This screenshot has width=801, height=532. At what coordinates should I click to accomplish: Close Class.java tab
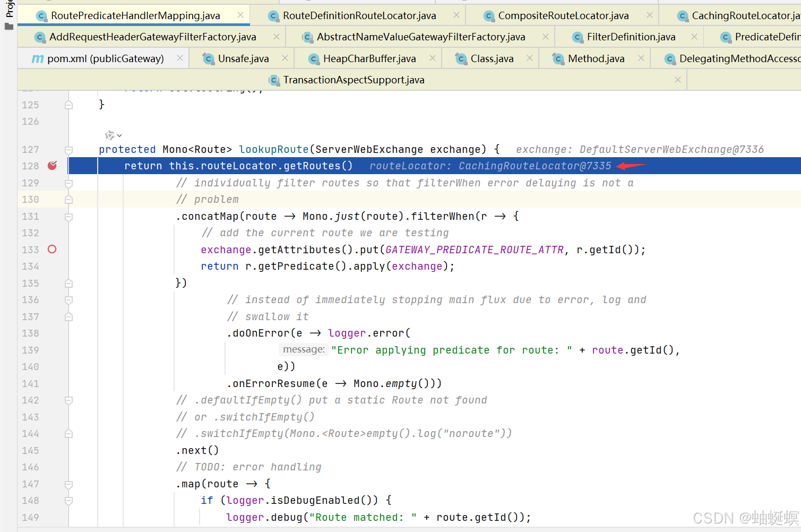530,57
